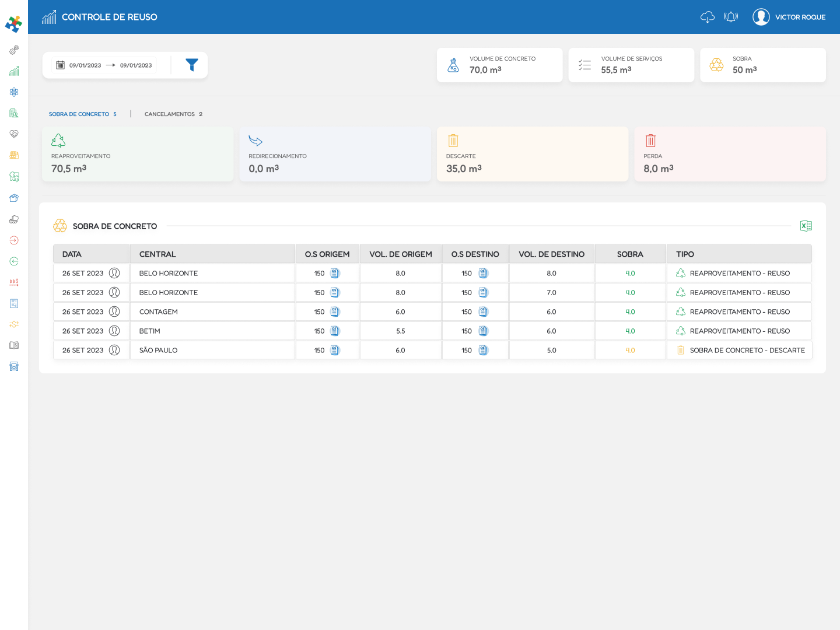This screenshot has width=840, height=630.
Task: Click the cloud download icon in header
Action: [x=707, y=17]
